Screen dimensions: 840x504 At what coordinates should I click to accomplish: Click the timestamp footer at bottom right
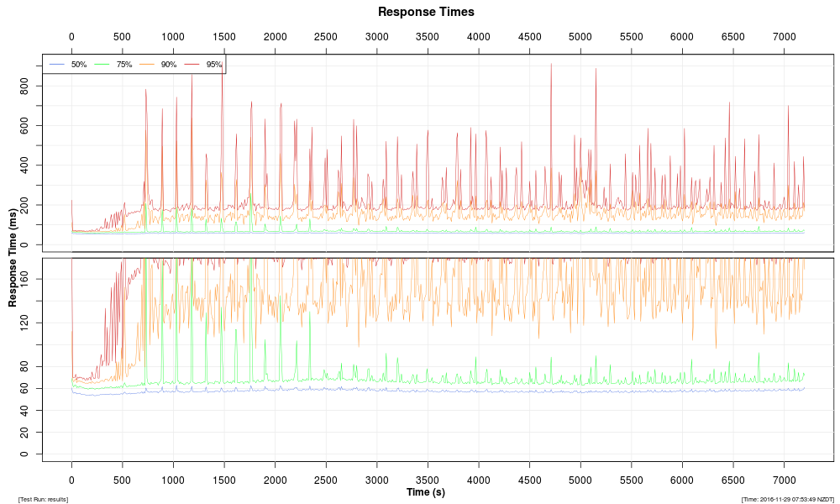(x=787, y=500)
